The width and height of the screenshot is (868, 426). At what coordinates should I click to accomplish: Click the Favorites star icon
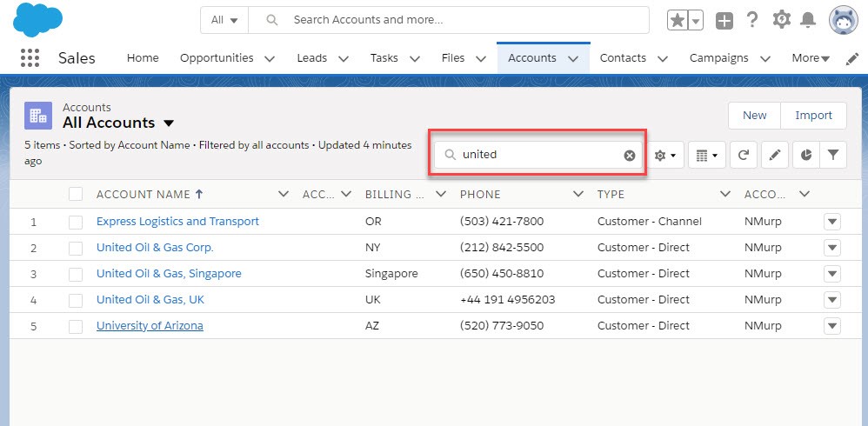[x=677, y=21]
